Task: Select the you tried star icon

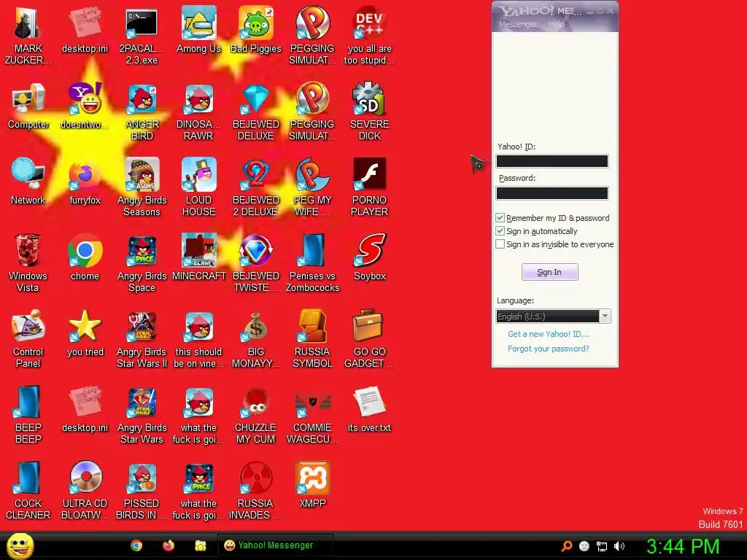Action: [85, 333]
